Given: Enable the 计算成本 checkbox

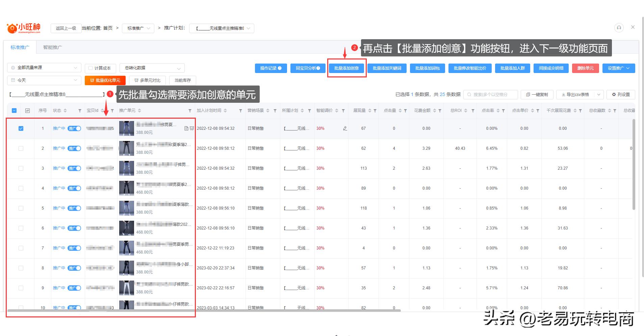Looking at the screenshot, I should click(x=90, y=68).
